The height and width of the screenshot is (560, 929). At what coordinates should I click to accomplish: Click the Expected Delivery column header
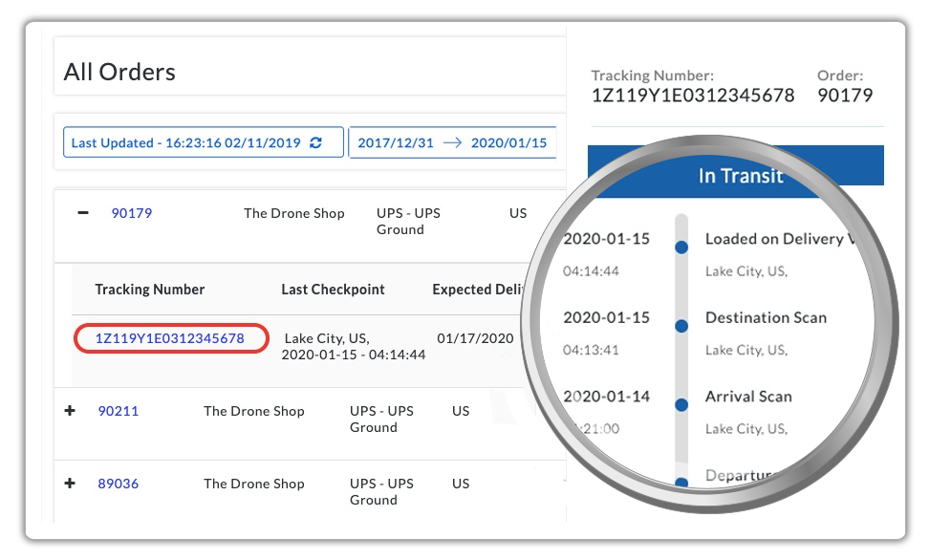click(x=478, y=290)
